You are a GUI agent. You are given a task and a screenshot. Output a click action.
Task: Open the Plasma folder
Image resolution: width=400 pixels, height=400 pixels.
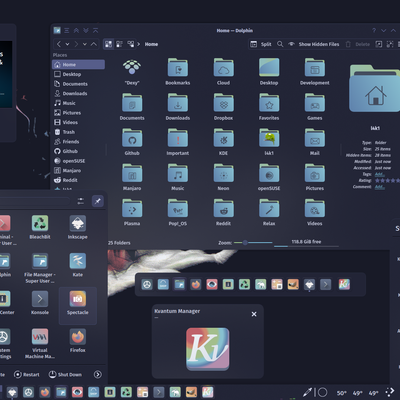point(132,213)
